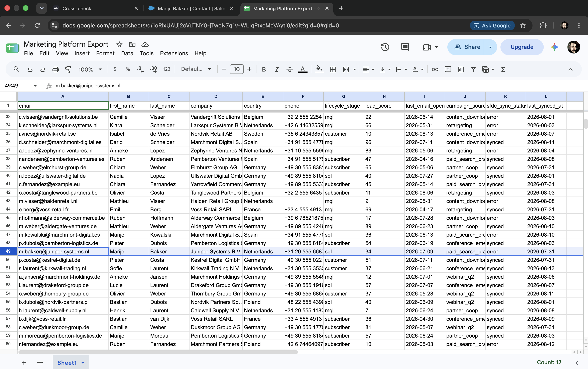The image size is (588, 369).
Task: Click the functions sigma icon
Action: pyautogui.click(x=503, y=69)
